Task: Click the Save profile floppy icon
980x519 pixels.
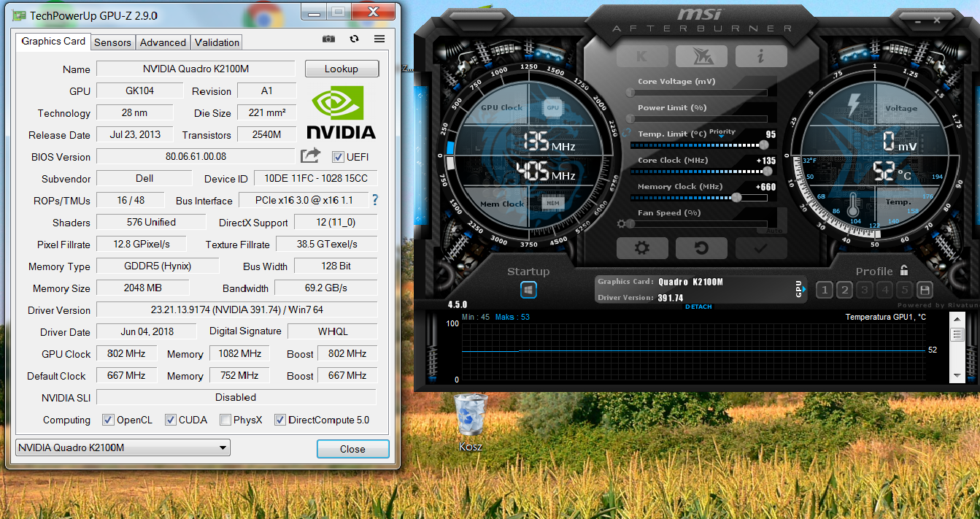Action: tap(925, 290)
